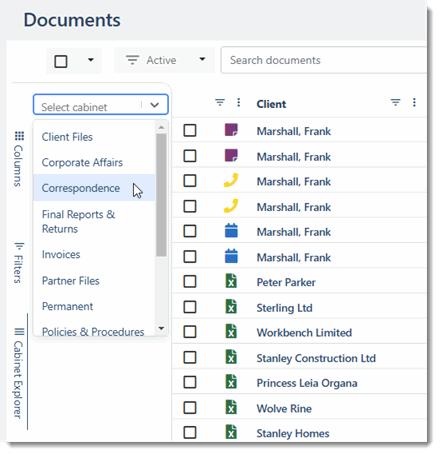Image resolution: width=440 pixels, height=454 pixels.
Task: Open the Client column three-dot menu
Action: [x=414, y=103]
